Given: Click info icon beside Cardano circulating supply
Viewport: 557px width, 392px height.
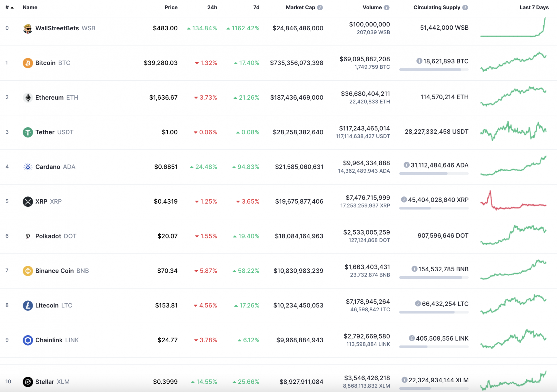Looking at the screenshot, I should 407,165.
